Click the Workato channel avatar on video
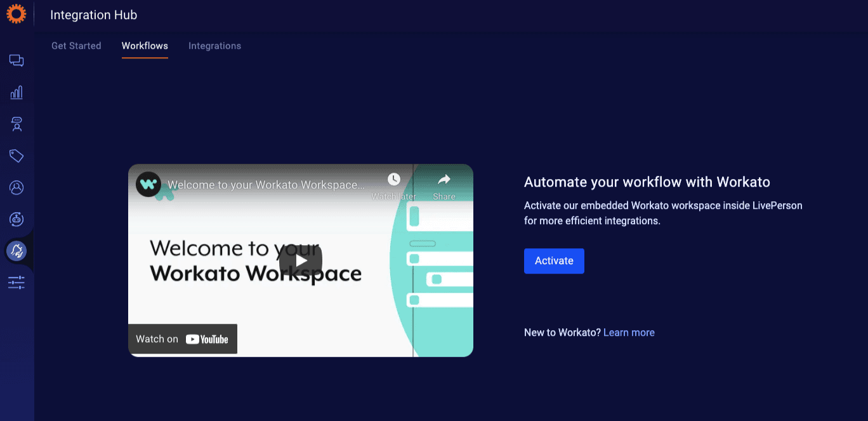The image size is (868, 421). [148, 185]
